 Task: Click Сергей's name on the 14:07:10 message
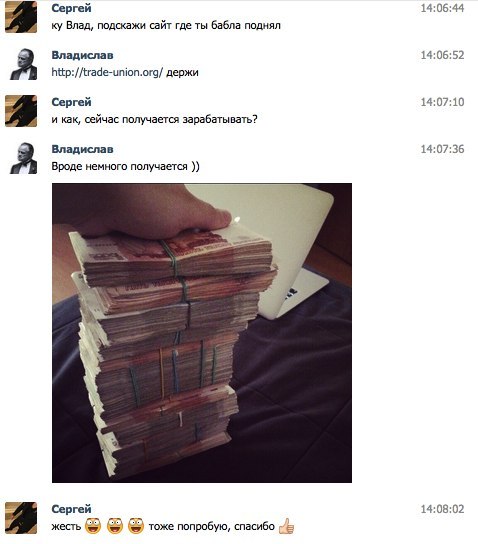point(71,102)
